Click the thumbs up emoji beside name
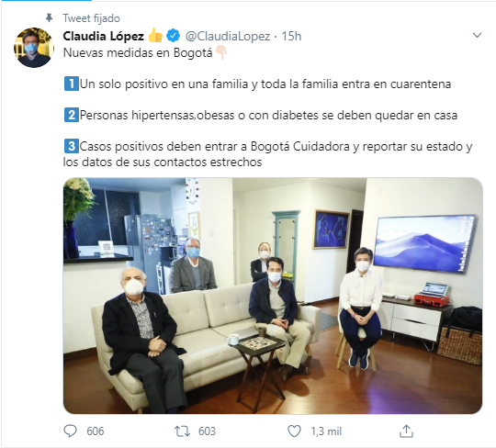 point(155,36)
